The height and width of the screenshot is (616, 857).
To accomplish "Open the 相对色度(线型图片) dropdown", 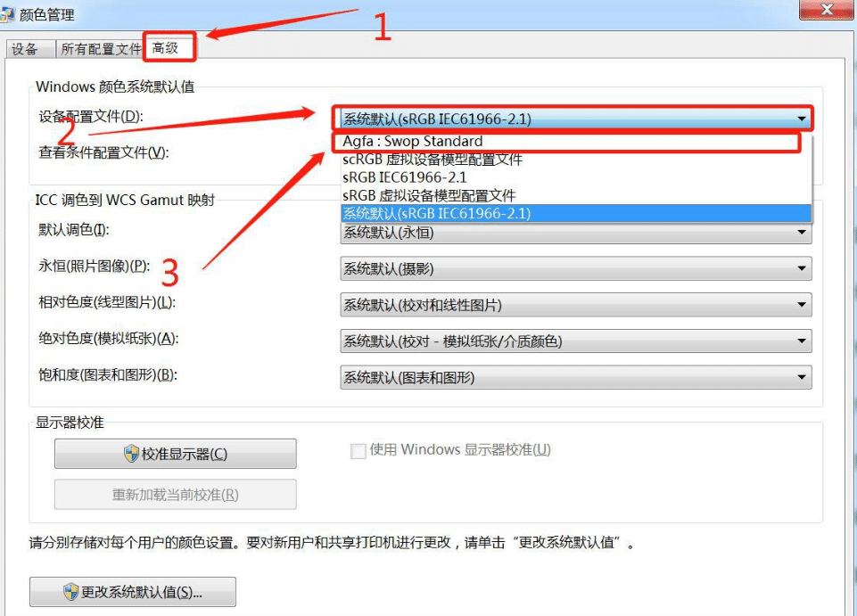I will pyautogui.click(x=802, y=304).
